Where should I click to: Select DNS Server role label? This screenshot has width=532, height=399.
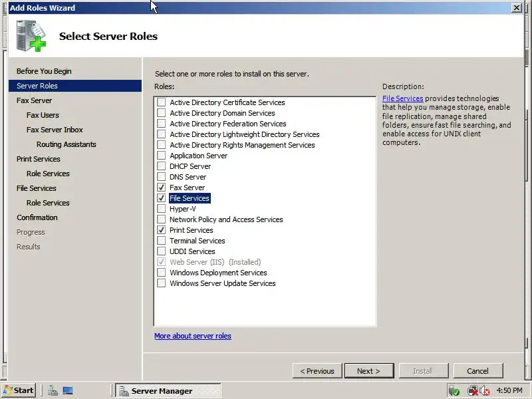tap(188, 177)
